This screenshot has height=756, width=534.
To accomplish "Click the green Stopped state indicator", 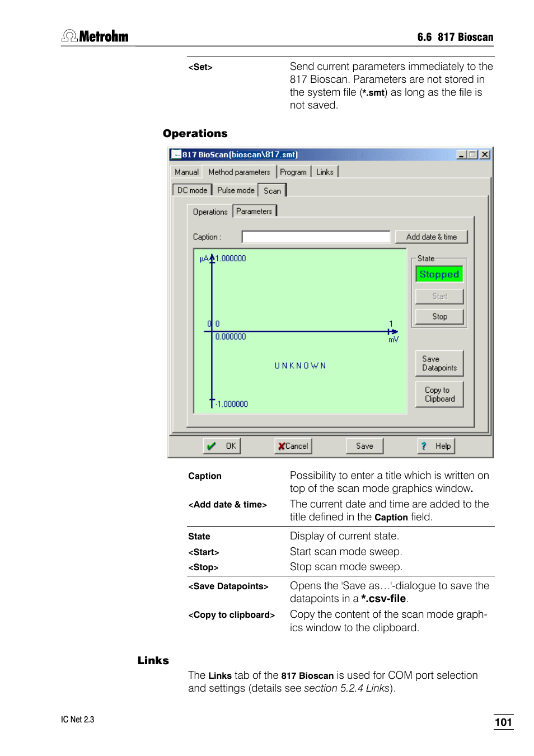I will click(x=439, y=274).
